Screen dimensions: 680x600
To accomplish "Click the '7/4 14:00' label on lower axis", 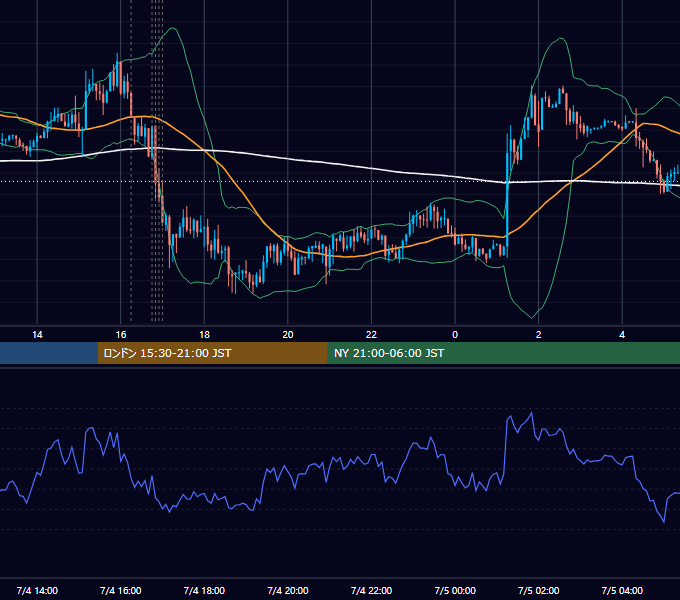I will [x=37, y=591].
